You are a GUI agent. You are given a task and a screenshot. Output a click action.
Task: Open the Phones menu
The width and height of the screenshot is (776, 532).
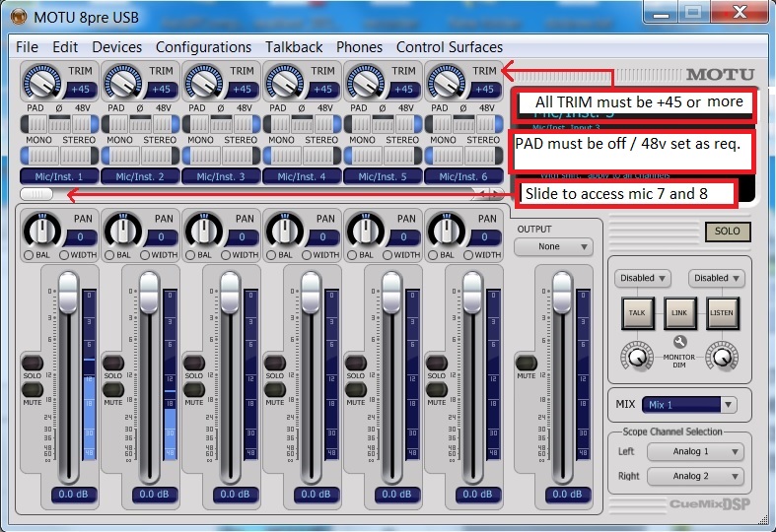pyautogui.click(x=359, y=47)
